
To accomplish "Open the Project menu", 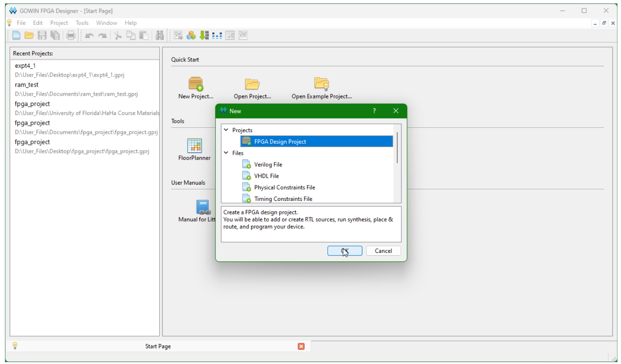I will click(59, 23).
